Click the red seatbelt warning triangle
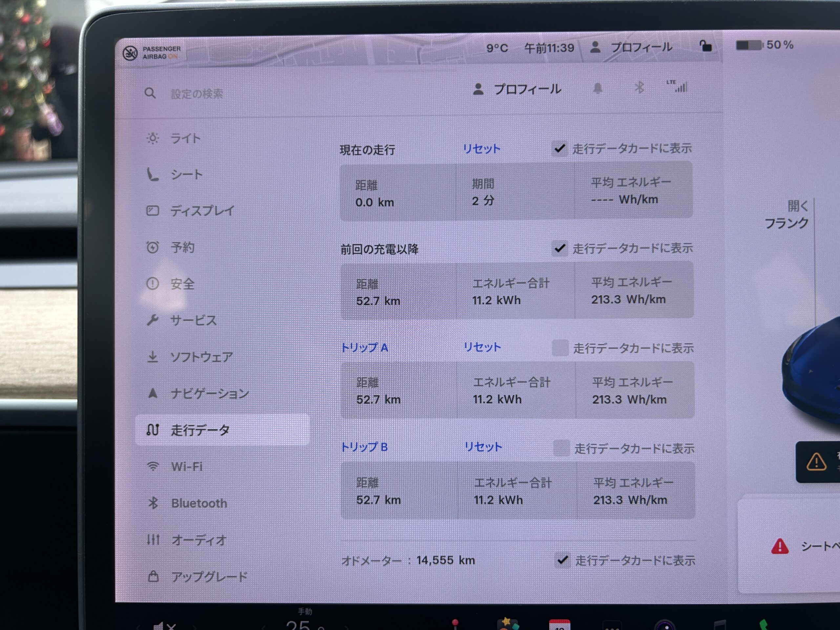 coord(780,546)
